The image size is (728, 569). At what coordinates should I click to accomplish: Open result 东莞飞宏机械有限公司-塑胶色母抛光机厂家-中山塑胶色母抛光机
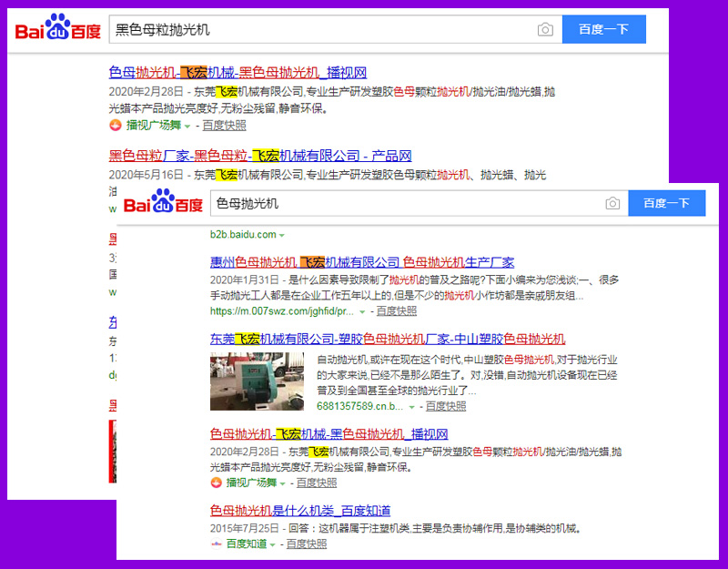[x=388, y=339]
